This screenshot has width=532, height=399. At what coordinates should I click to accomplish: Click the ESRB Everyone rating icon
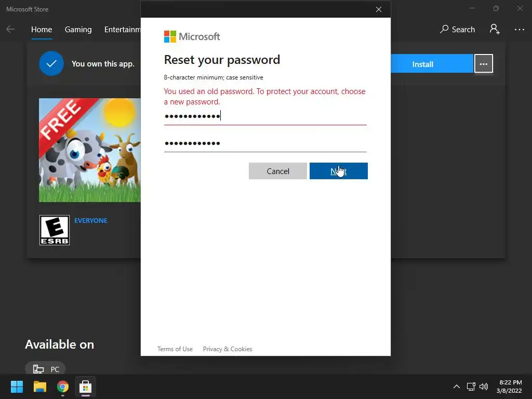click(54, 230)
